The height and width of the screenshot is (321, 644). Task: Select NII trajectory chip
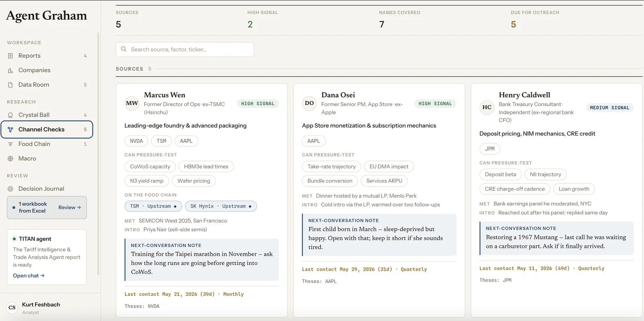coord(546,175)
